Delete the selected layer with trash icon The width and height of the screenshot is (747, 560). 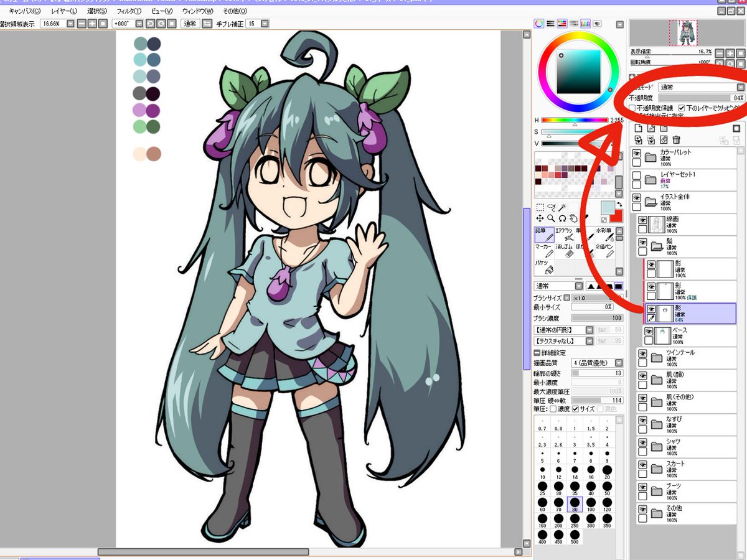(x=677, y=140)
